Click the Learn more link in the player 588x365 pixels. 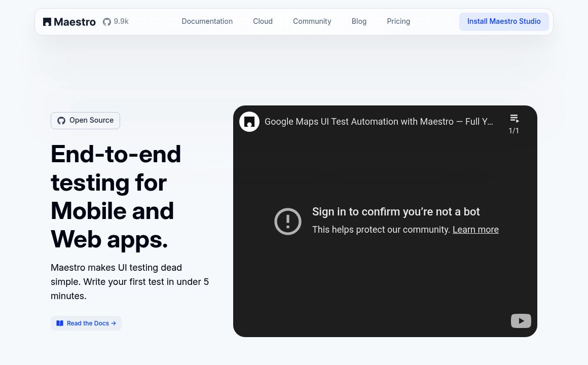tap(475, 229)
